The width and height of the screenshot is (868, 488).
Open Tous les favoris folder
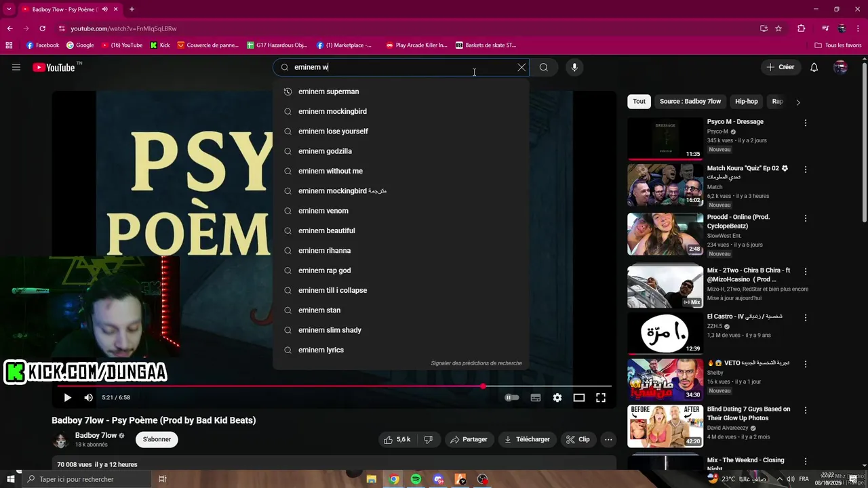837,45
